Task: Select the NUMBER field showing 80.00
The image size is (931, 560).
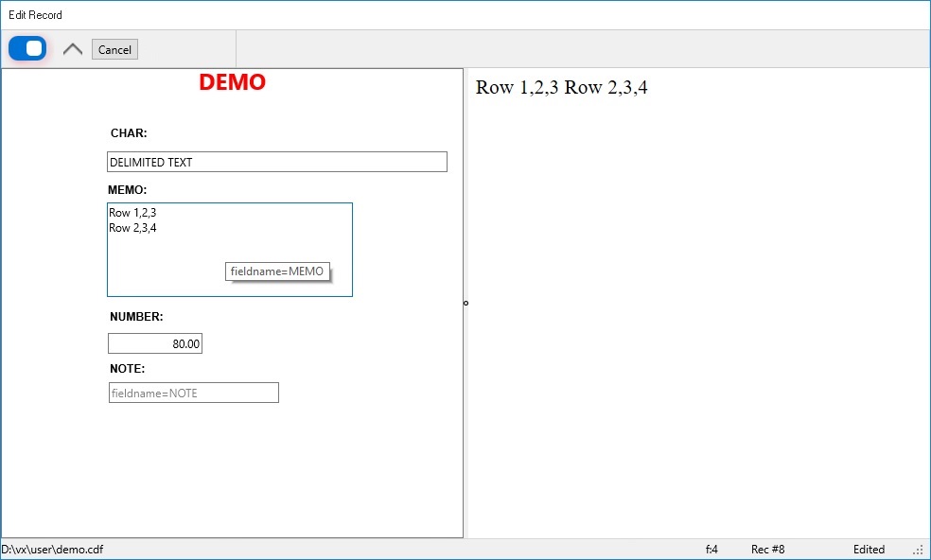Action: click(154, 342)
